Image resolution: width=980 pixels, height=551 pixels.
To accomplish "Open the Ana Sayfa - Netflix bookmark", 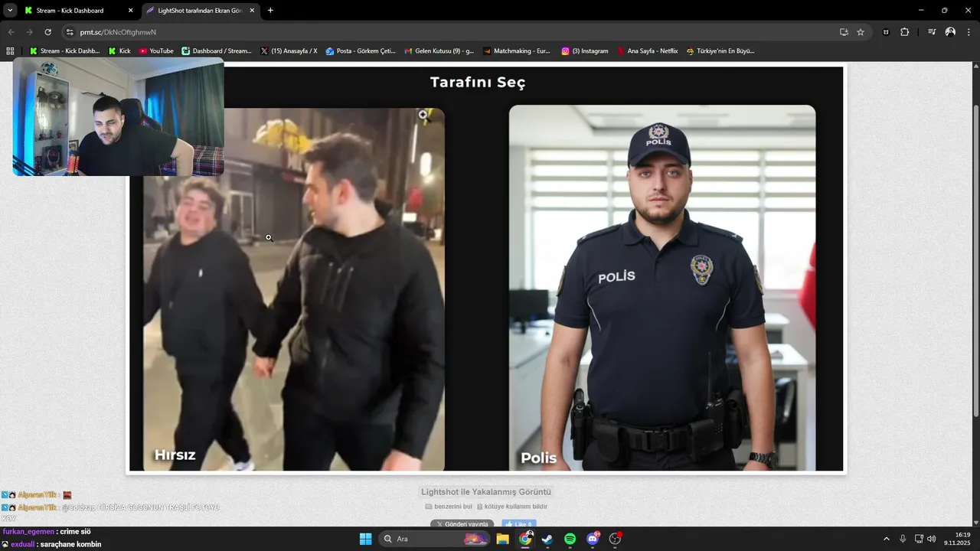I will (x=648, y=51).
